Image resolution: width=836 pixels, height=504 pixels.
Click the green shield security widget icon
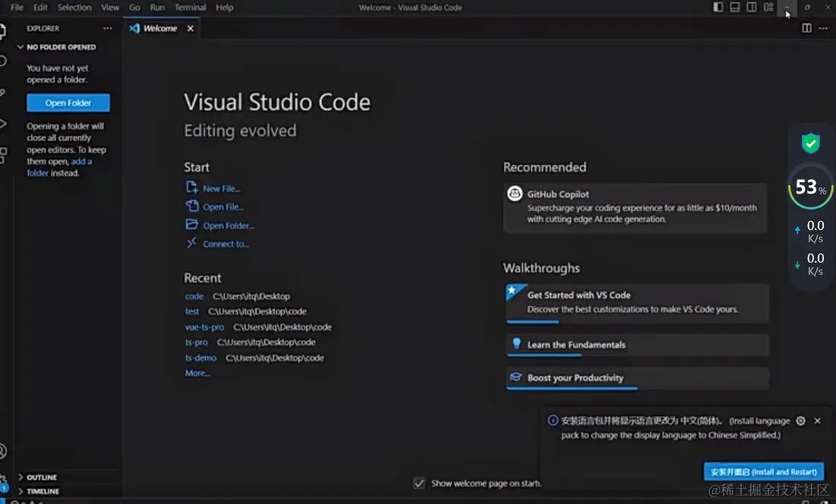[810, 143]
